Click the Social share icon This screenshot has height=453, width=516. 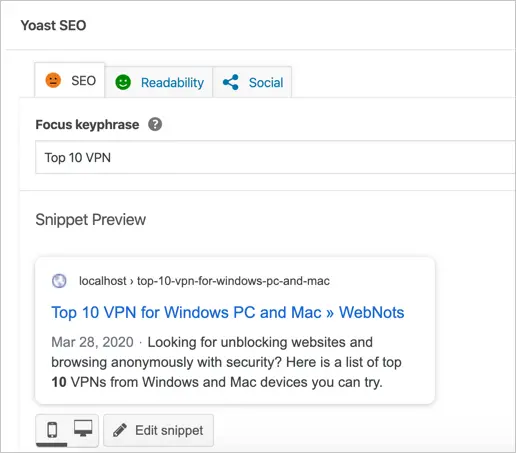[x=231, y=82]
